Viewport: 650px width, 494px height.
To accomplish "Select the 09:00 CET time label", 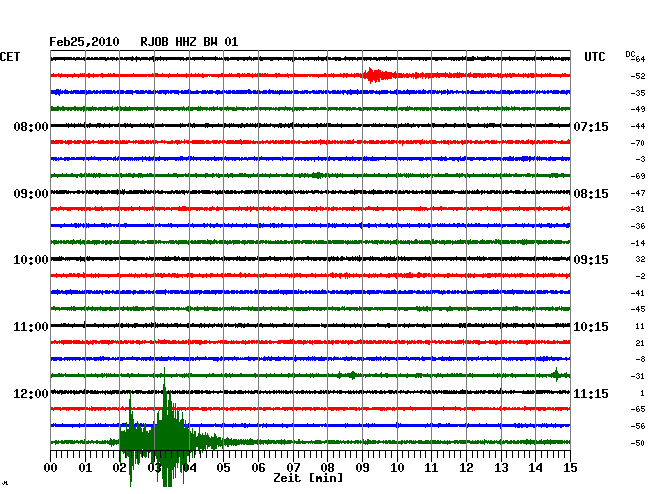I will 31,194.
